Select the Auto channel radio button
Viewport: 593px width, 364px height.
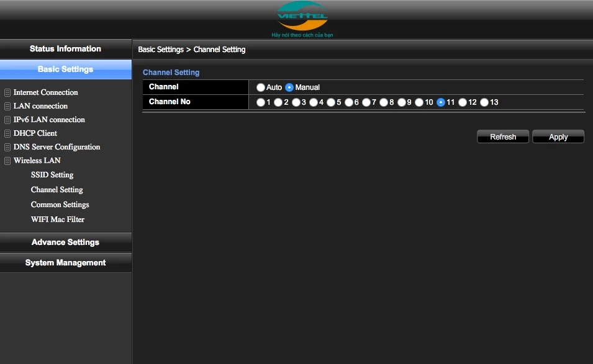(261, 87)
